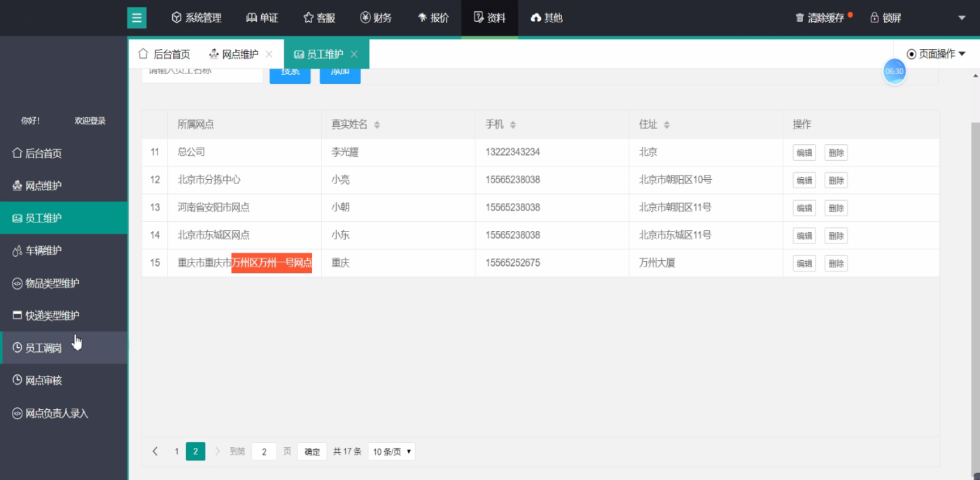Viewport: 980px width, 480px height.
Task: Sort by 真实姓名 column arrows
Action: [x=377, y=125]
